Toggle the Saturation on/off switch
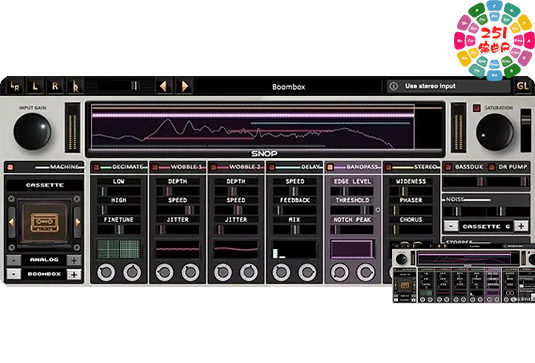 click(x=476, y=108)
